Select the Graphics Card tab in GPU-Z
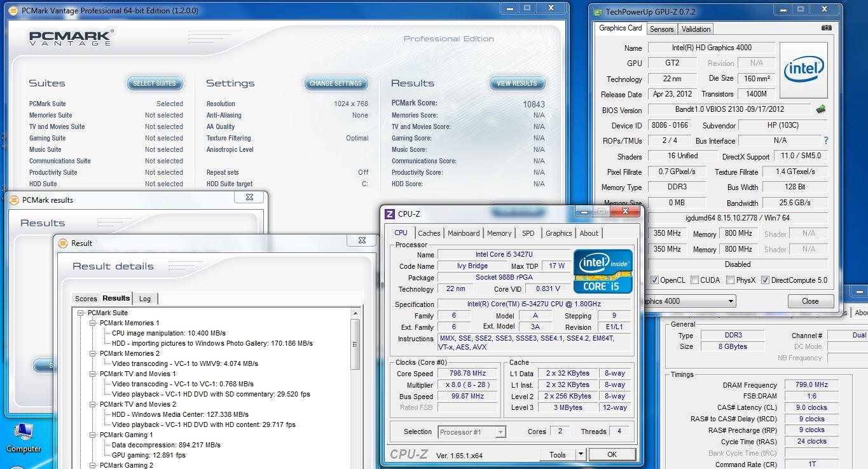 621,28
